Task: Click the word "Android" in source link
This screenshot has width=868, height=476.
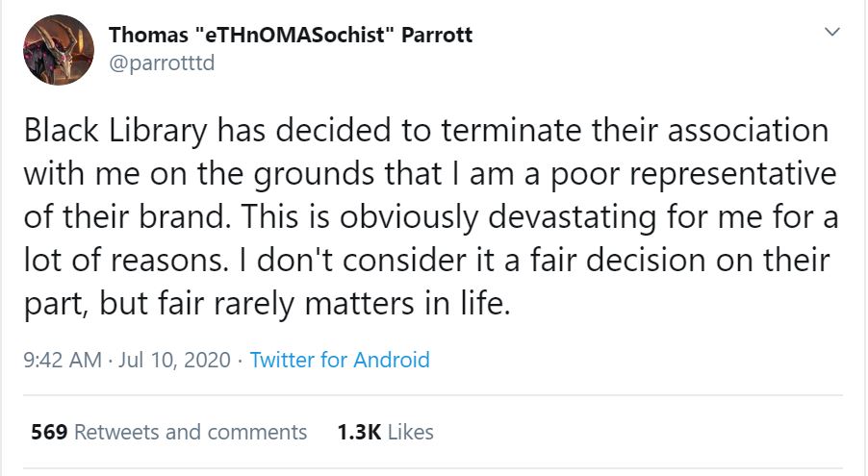Action: [x=391, y=360]
